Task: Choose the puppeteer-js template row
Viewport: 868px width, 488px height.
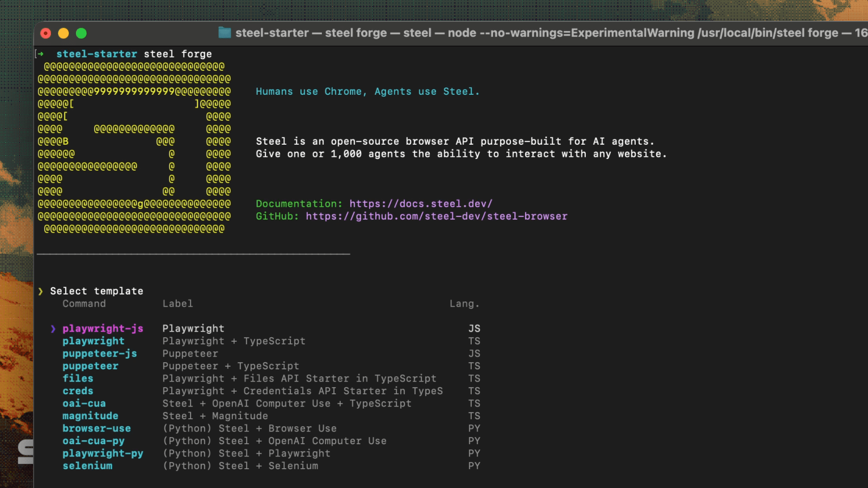Action: [99, 354]
